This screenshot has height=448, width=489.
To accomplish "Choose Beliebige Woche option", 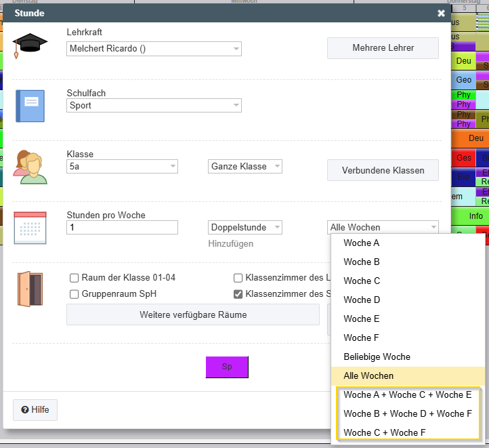I will (x=408, y=357).
